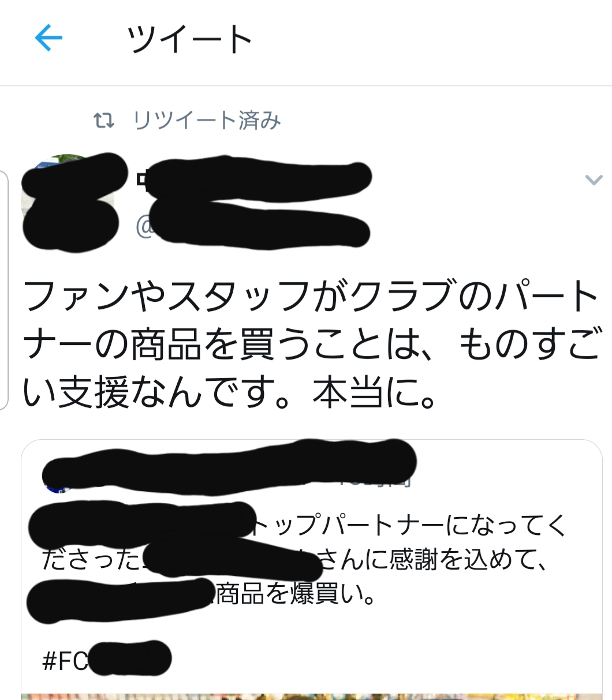This screenshot has height=700, width=612.
Task: Tap the リツイート済み label
Action: (x=207, y=121)
